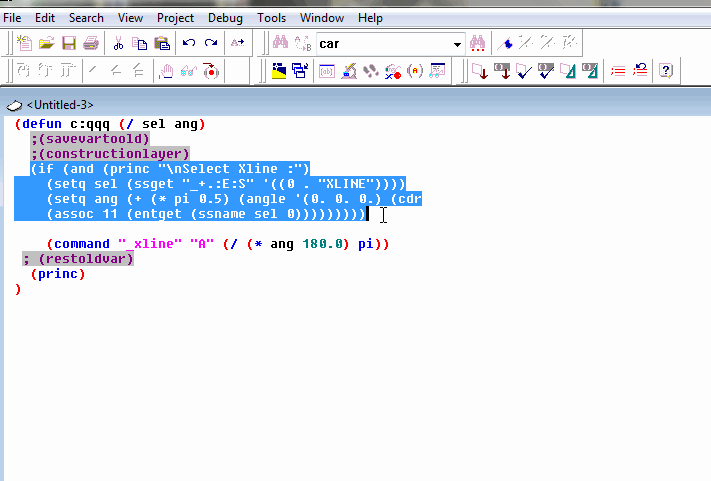Click the <Untitled-3> document title
The width and height of the screenshot is (711, 481).
pos(60,105)
